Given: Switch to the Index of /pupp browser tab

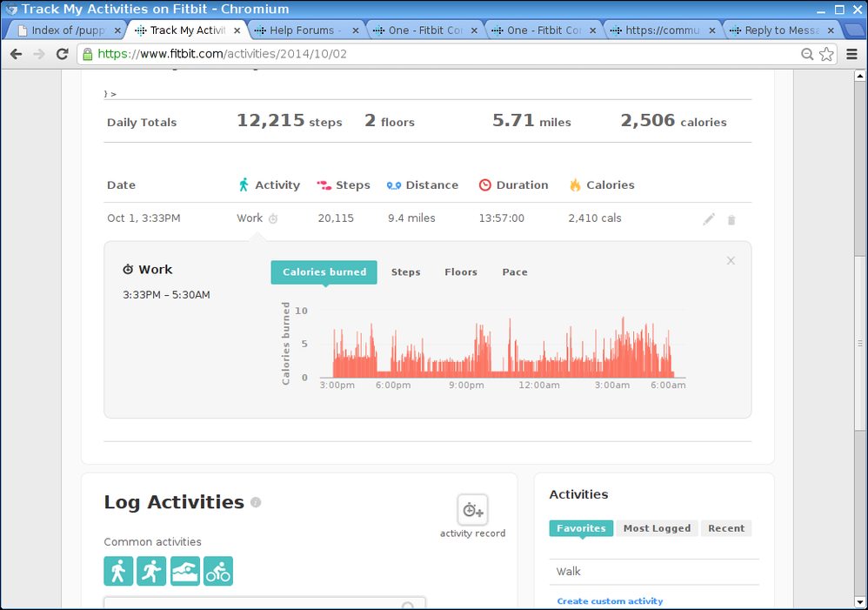Looking at the screenshot, I should [68, 30].
